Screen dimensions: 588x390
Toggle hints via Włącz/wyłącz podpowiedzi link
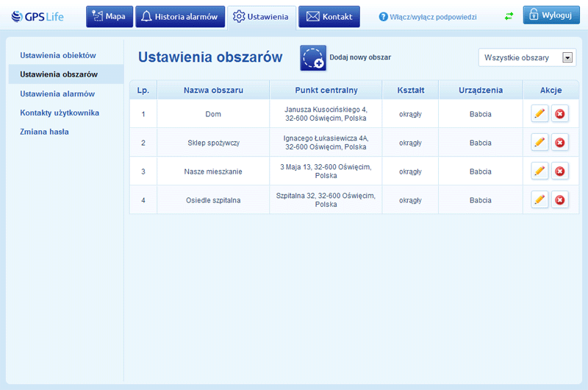pyautogui.click(x=433, y=17)
